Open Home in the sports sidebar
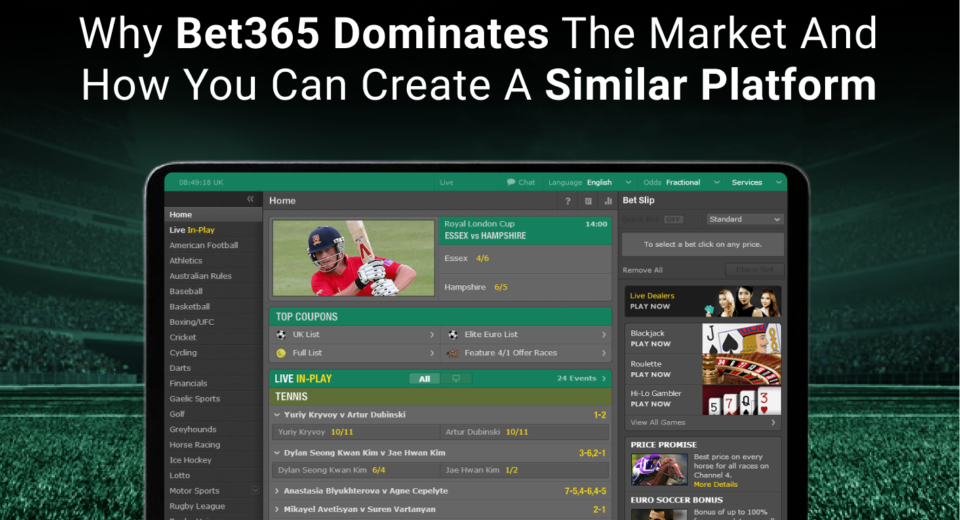 (x=213, y=214)
